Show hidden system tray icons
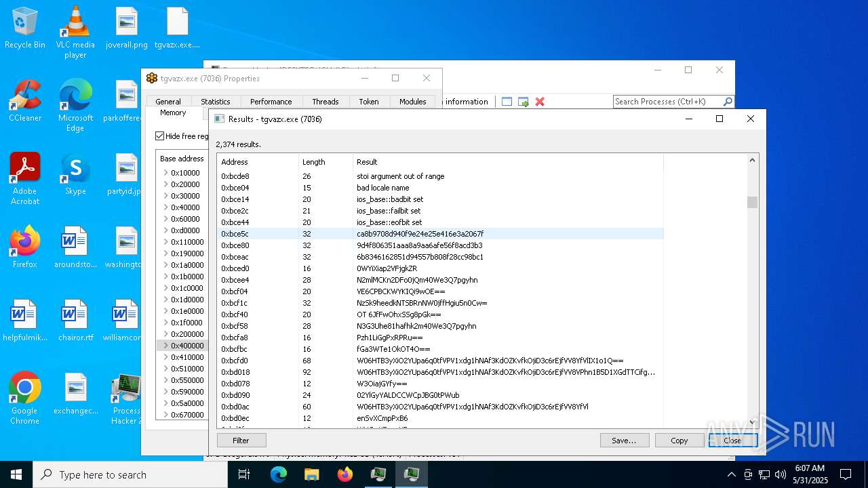868x488 pixels. [731, 474]
